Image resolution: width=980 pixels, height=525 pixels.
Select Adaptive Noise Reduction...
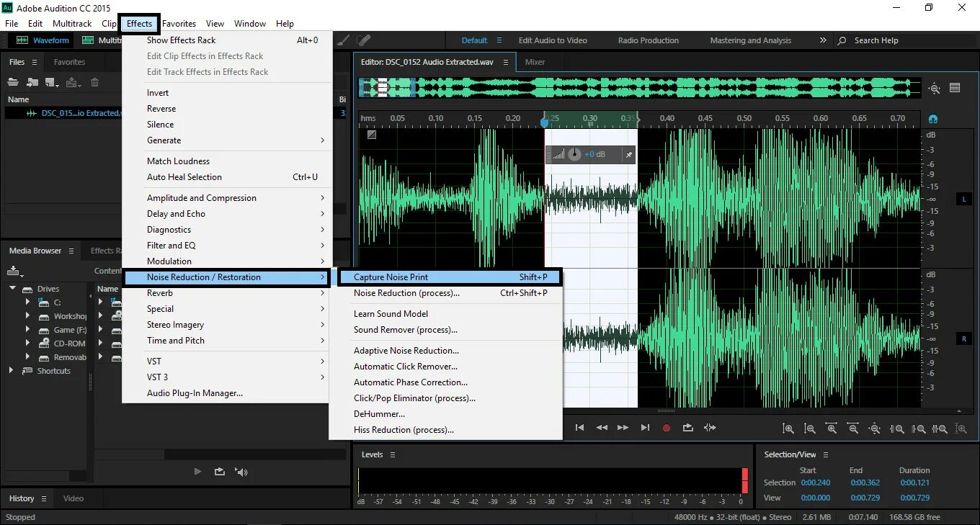point(445,351)
